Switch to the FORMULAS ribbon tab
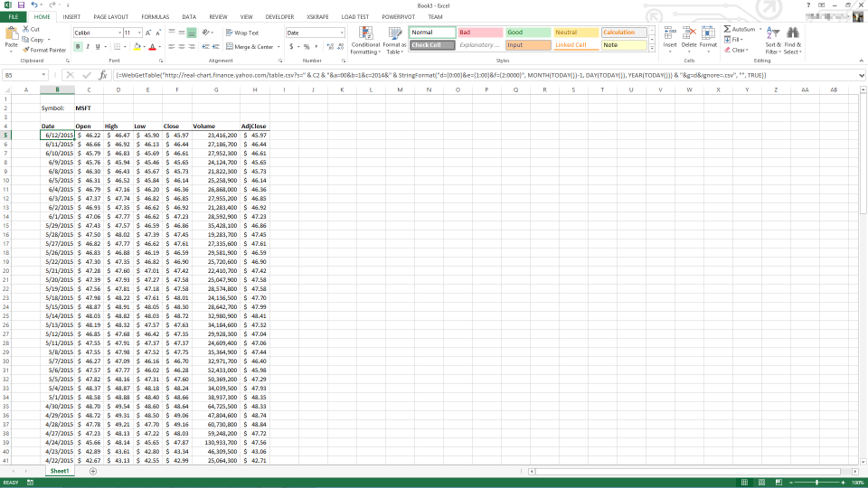868x488 pixels. pyautogui.click(x=156, y=16)
